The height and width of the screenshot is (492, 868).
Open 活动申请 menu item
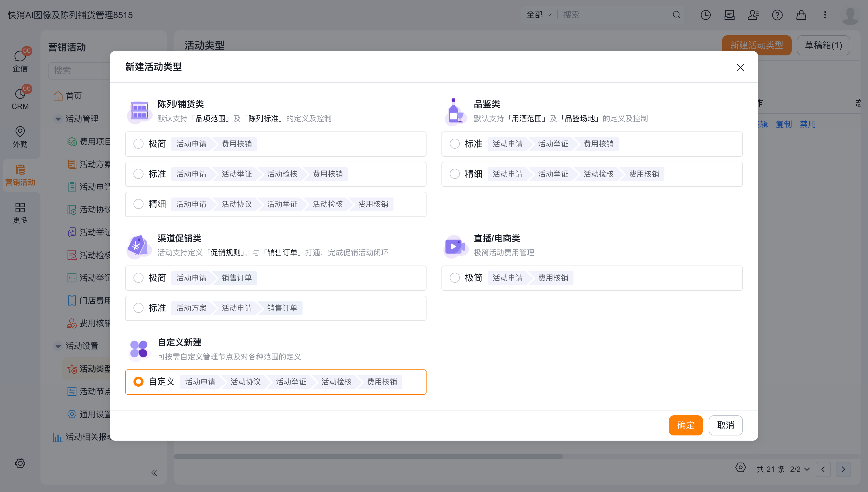click(x=88, y=187)
